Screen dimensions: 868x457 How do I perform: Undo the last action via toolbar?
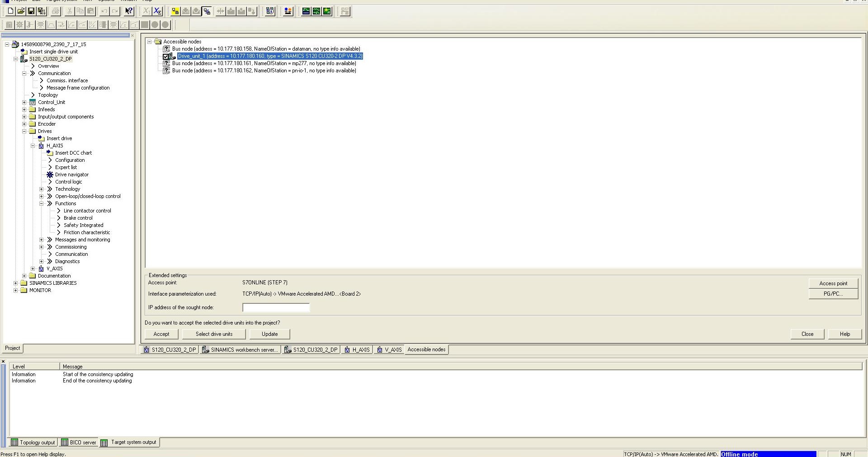click(x=104, y=11)
